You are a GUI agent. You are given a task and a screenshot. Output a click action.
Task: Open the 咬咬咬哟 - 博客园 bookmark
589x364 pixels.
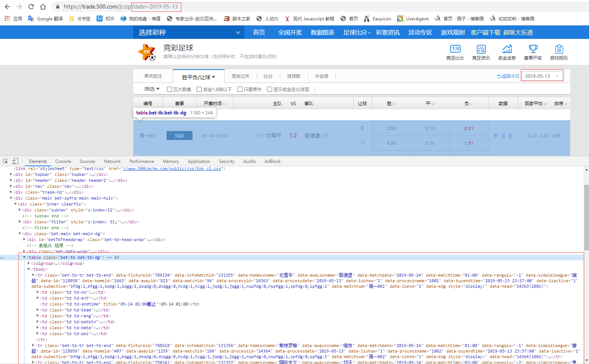click(x=512, y=19)
